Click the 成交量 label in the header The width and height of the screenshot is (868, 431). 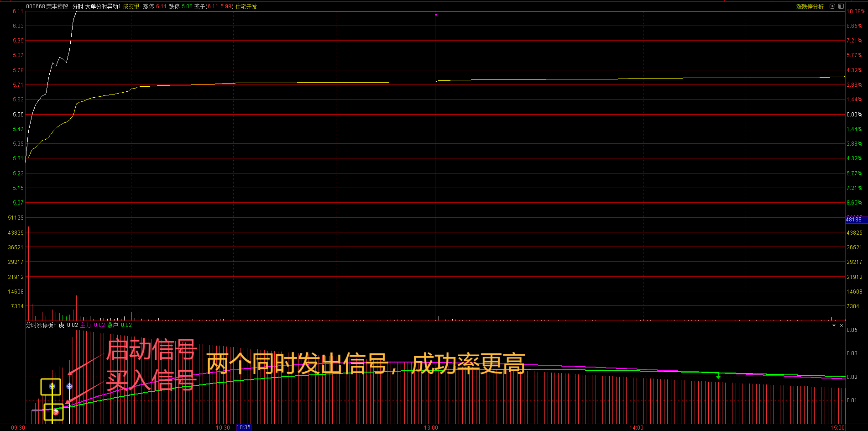(131, 6)
